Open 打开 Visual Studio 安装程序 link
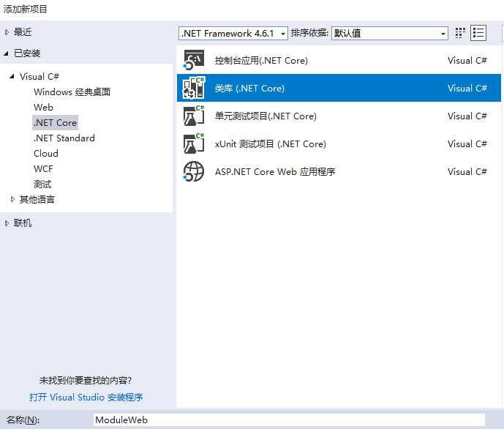This screenshot has width=504, height=429. click(86, 398)
